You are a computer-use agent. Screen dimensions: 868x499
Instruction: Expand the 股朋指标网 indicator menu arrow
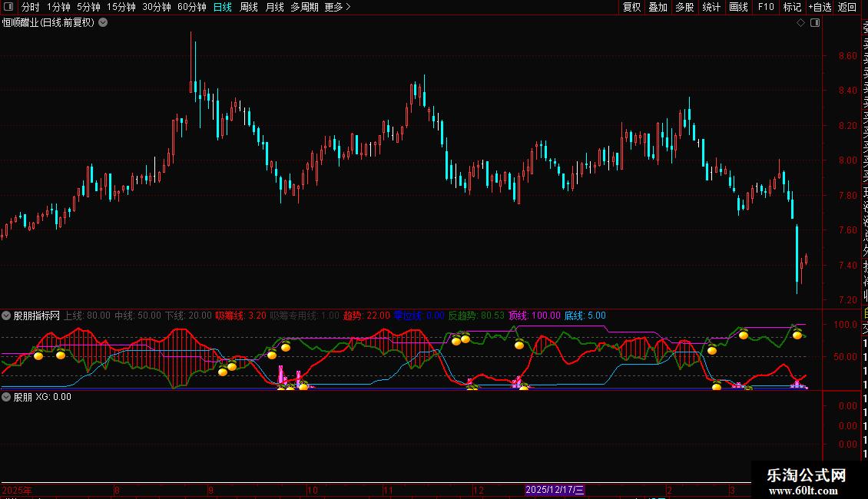6,316
